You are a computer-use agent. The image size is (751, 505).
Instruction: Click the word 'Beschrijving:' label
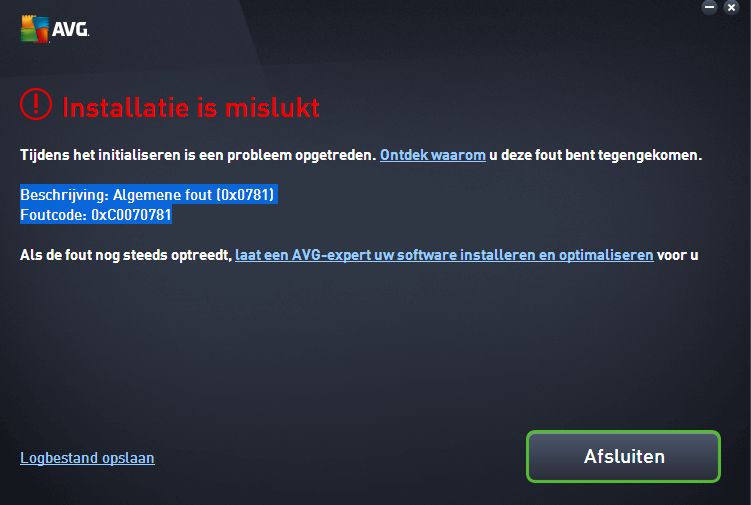(x=65, y=195)
